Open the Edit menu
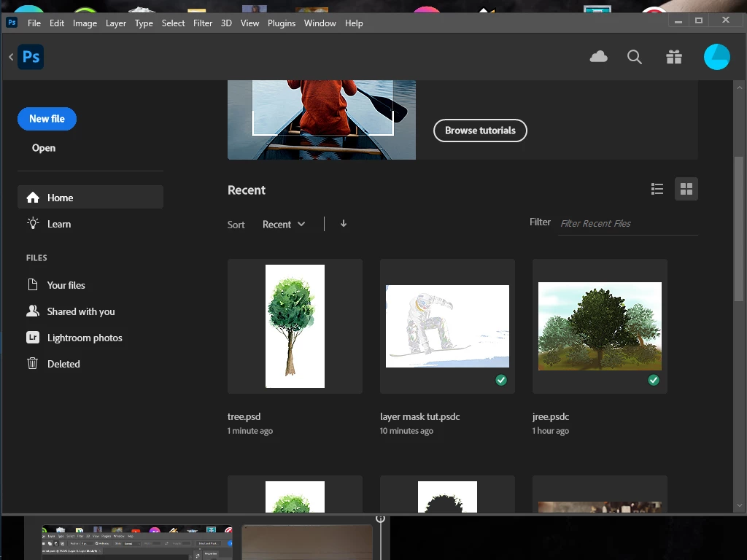The image size is (747, 560). [57, 23]
